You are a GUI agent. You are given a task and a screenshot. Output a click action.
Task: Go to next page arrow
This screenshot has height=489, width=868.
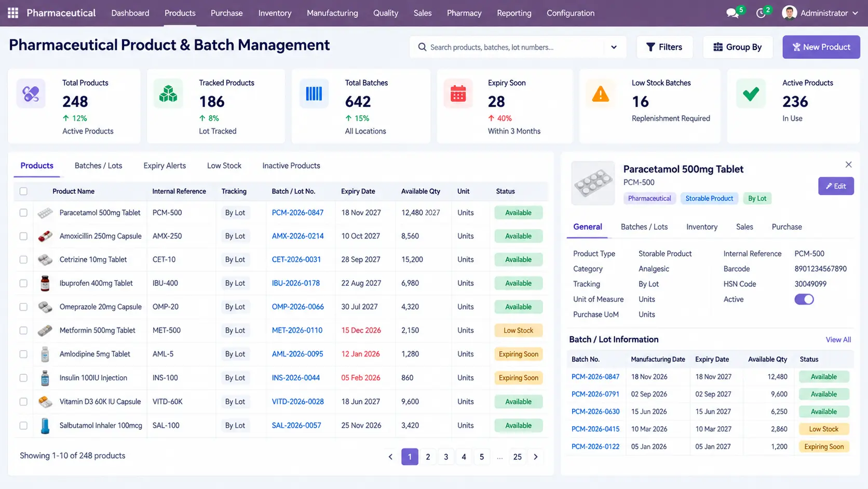coord(536,457)
